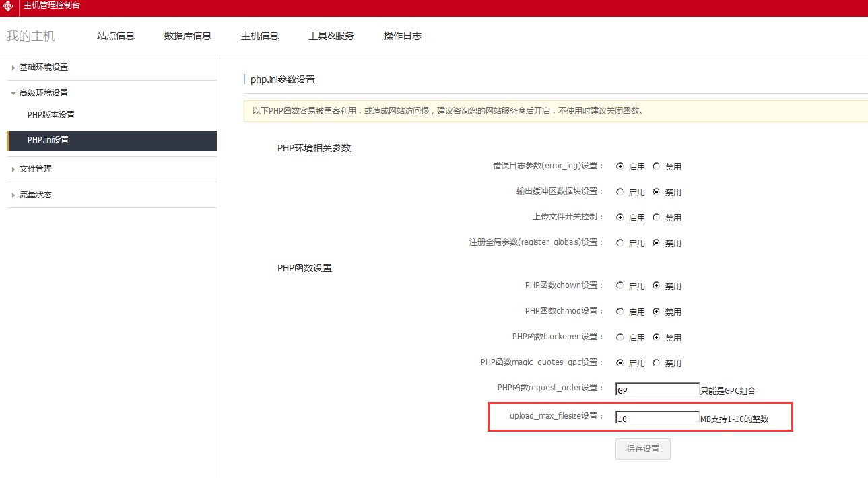Switch to 数据库信息 tab
The image size is (868, 478).
[188, 36]
